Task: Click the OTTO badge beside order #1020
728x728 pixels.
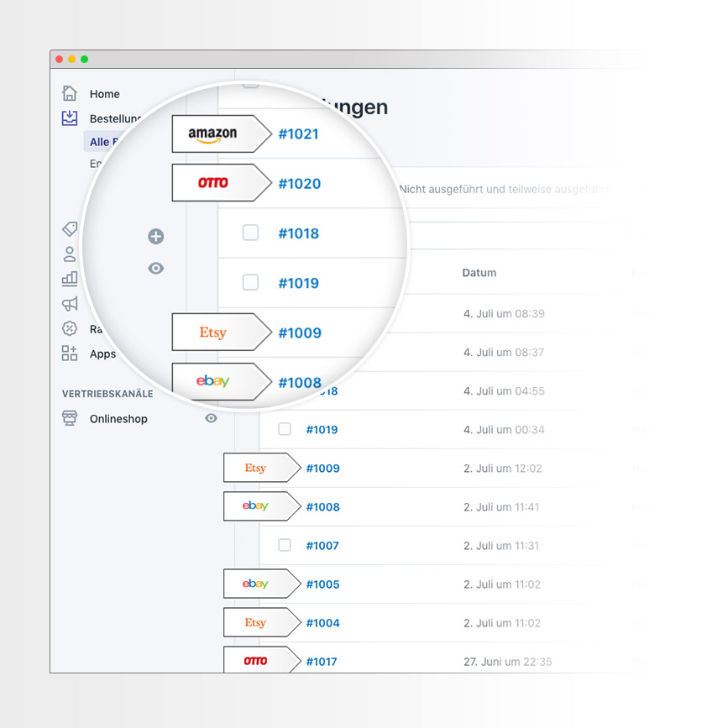Action: pyautogui.click(x=222, y=182)
